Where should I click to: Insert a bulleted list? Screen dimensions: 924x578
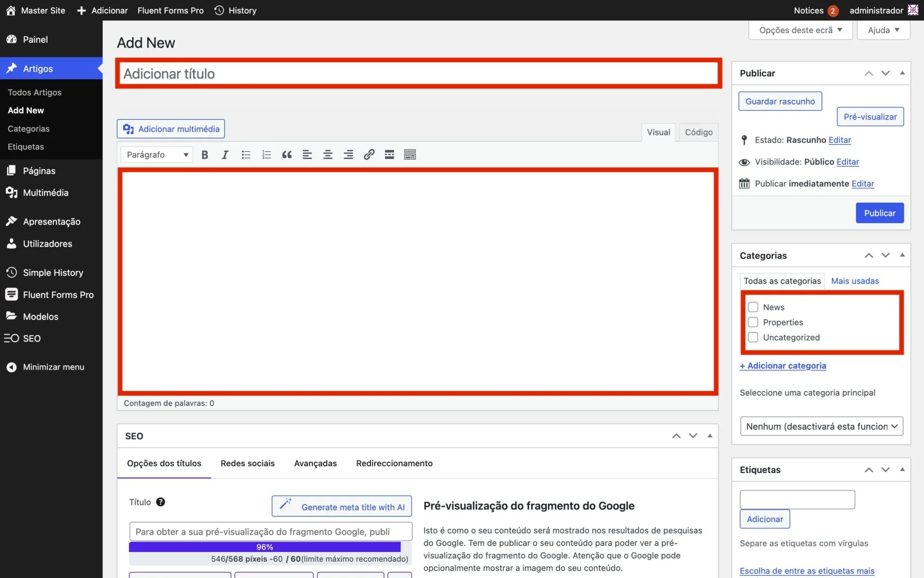pos(246,155)
